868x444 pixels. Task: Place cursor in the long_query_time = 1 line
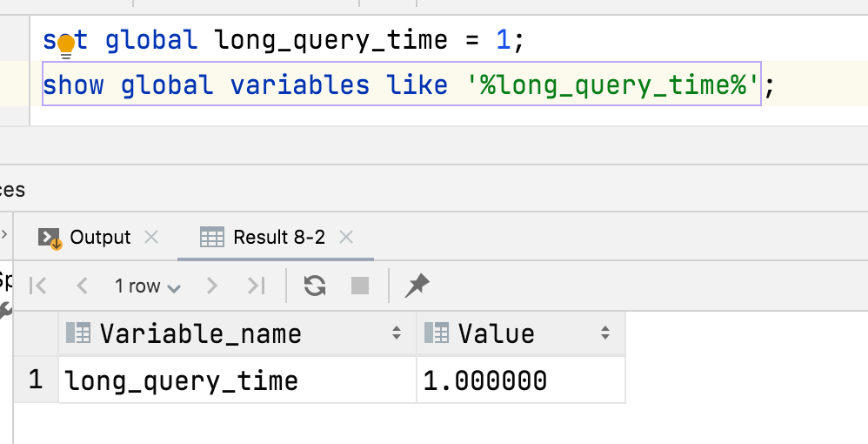pos(284,40)
